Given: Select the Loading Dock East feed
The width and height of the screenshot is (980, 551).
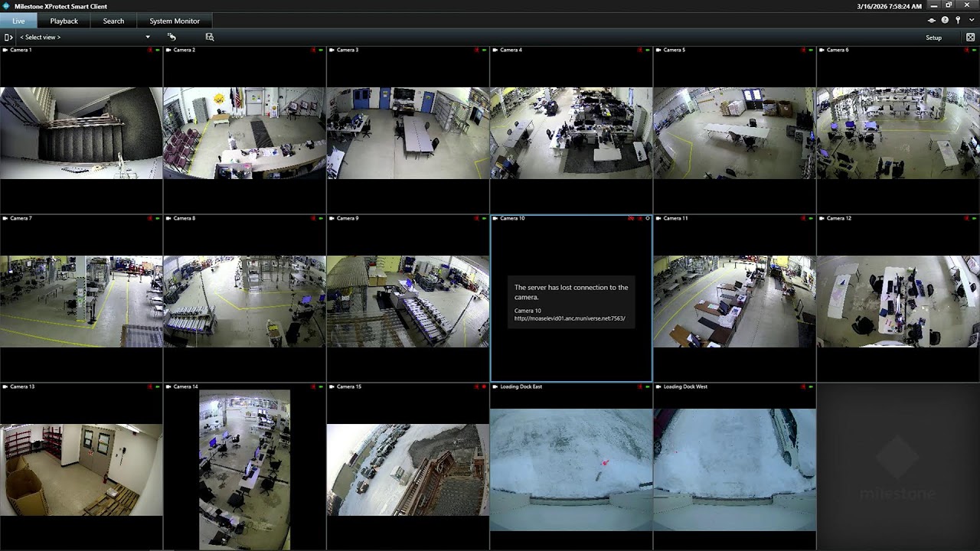Looking at the screenshot, I should (x=571, y=470).
